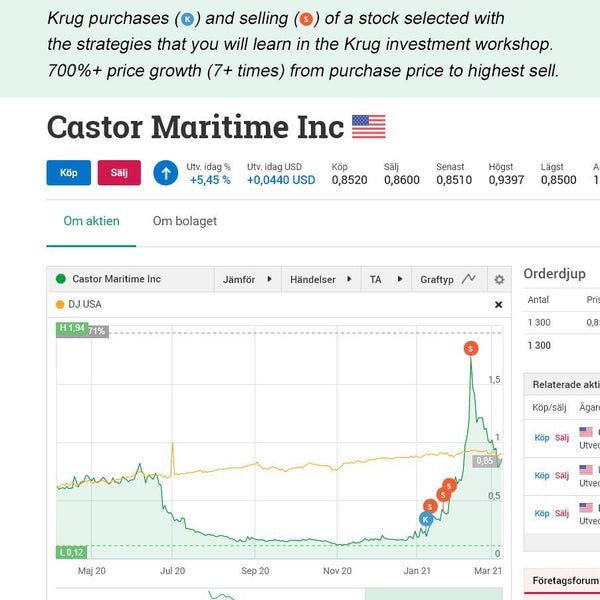The height and width of the screenshot is (600, 600).
Task: Open chart settings gear icon
Action: tap(499, 280)
